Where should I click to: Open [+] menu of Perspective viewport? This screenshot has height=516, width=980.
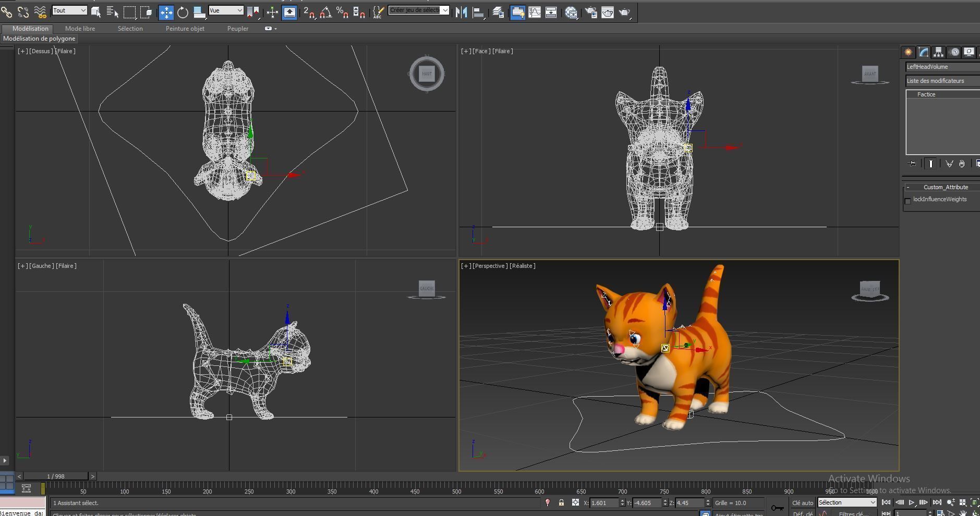[466, 266]
